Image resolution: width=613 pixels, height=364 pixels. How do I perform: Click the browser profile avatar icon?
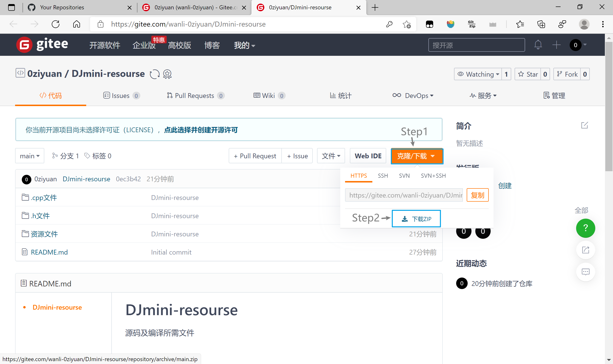click(x=584, y=24)
